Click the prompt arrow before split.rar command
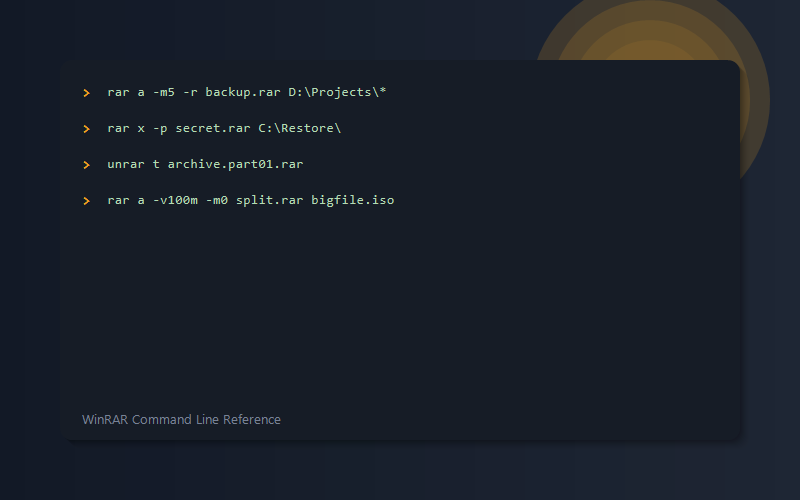Viewport: 800px width, 500px height. pyautogui.click(x=87, y=201)
